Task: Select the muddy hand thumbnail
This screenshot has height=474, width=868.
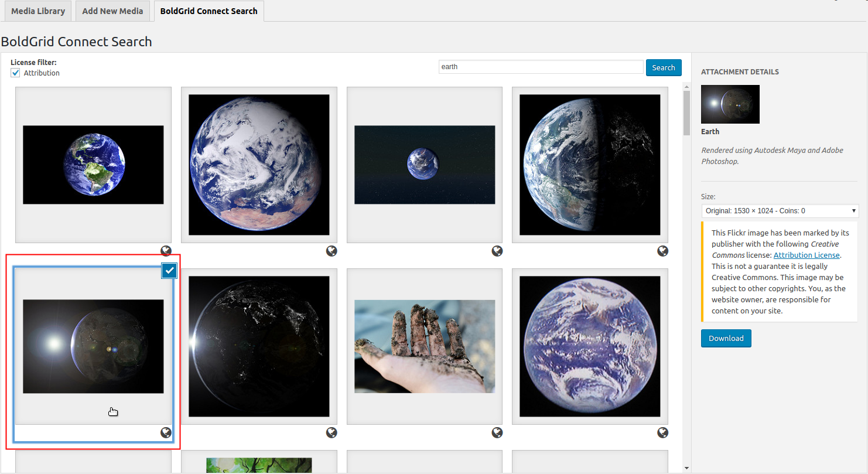Action: point(425,346)
